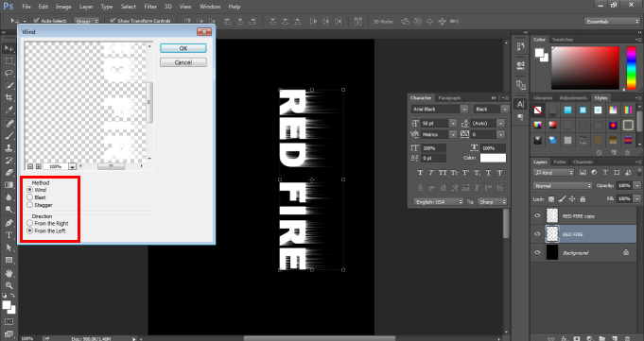Viewport: 644px width, 341px height.
Task: Select the Zoom tool in the toolbox
Action: [x=9, y=285]
